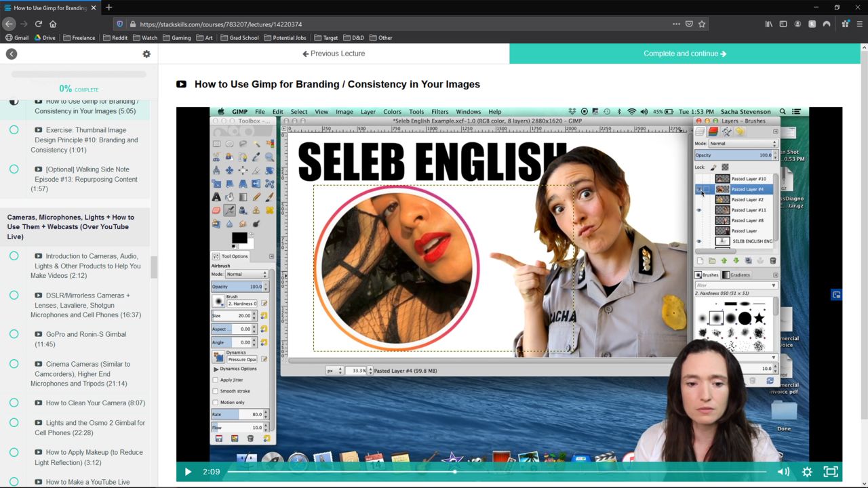
Task: Expand Dynamics Options disclosure triangle
Action: [x=216, y=369]
